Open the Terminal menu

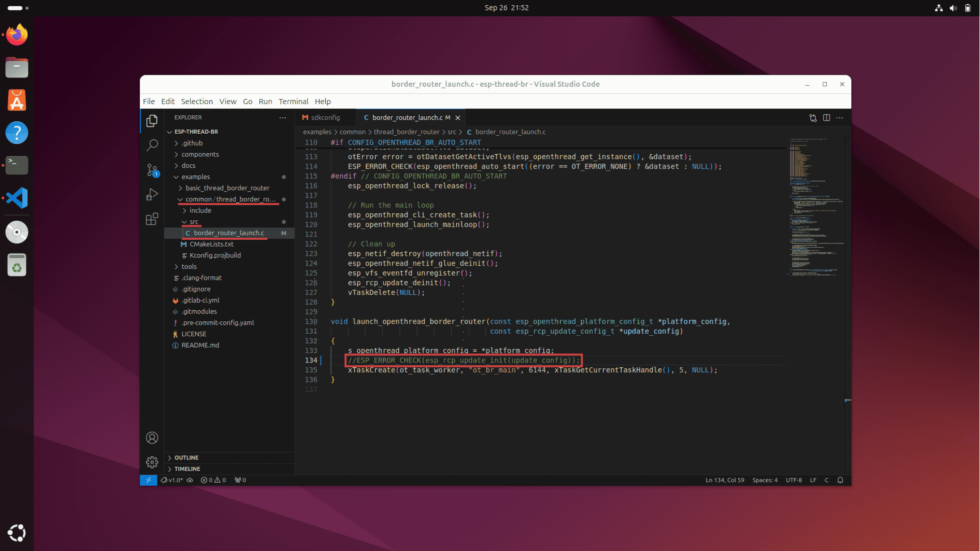[293, 101]
